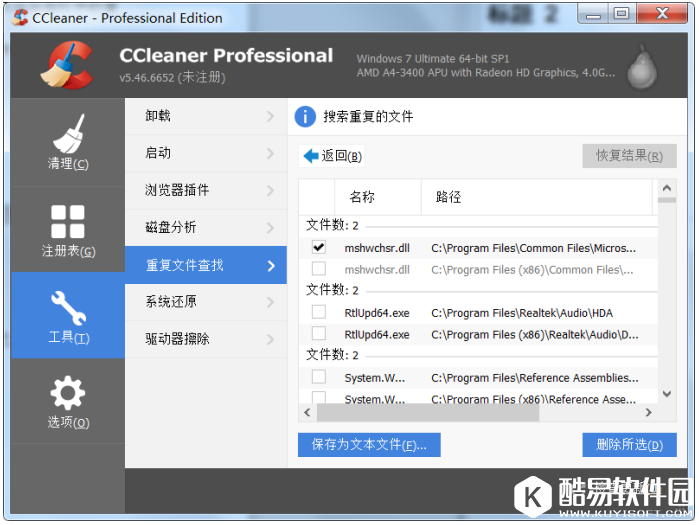Click the blue 返回 back arrow icon
Viewport: 699px width, 525px height.
click(x=311, y=156)
